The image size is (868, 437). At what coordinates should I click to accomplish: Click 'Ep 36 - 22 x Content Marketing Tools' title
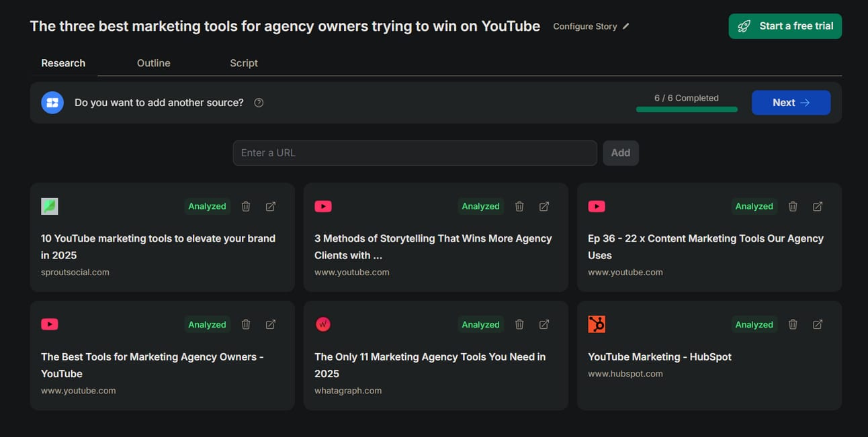click(705, 246)
